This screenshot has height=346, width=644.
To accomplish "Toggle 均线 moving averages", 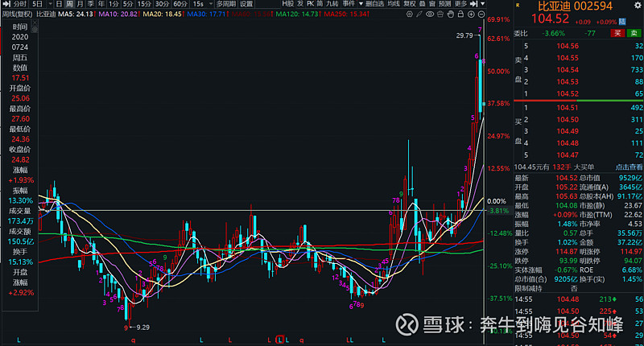I will (x=394, y=4).
